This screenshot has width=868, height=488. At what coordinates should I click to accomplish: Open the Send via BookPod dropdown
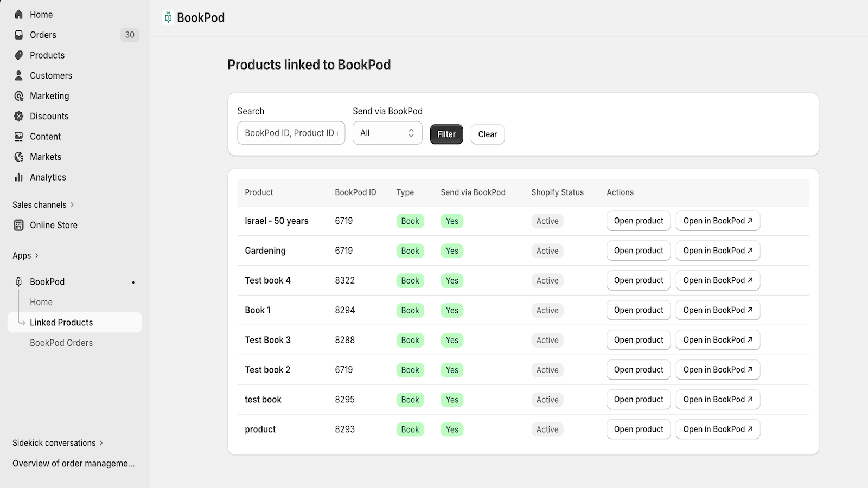pos(387,133)
